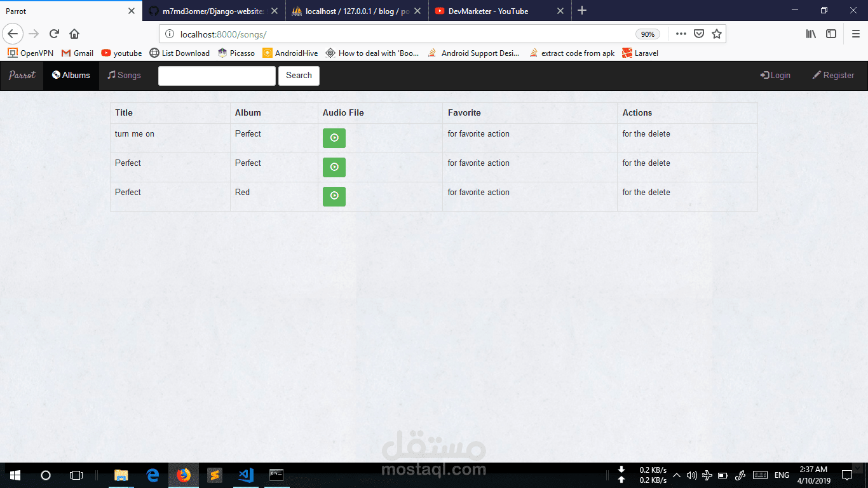The height and width of the screenshot is (488, 868).
Task: Click the Search button
Action: [299, 76]
